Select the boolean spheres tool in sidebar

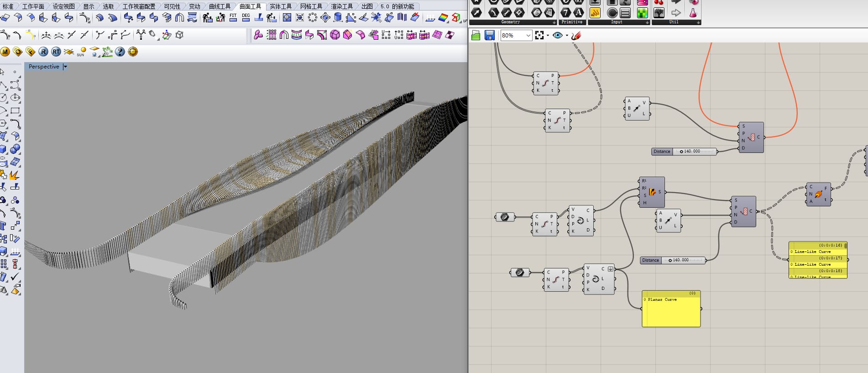pos(15,149)
